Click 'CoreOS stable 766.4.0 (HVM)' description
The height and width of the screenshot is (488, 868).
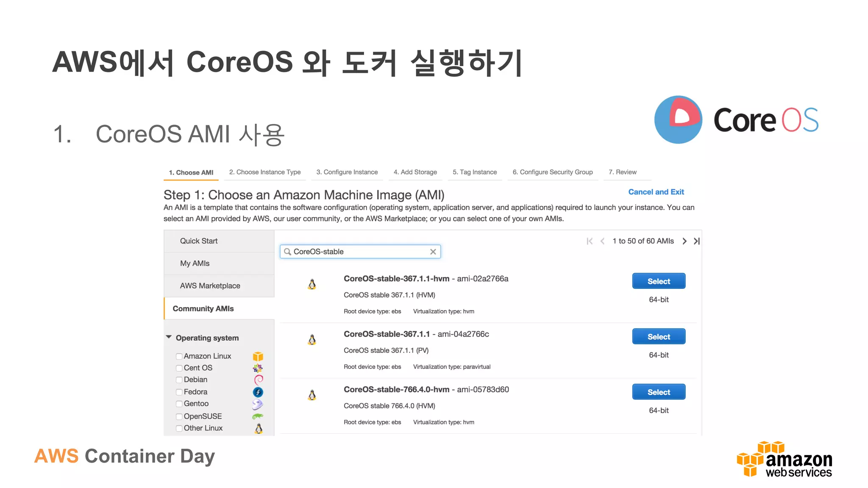click(x=389, y=406)
